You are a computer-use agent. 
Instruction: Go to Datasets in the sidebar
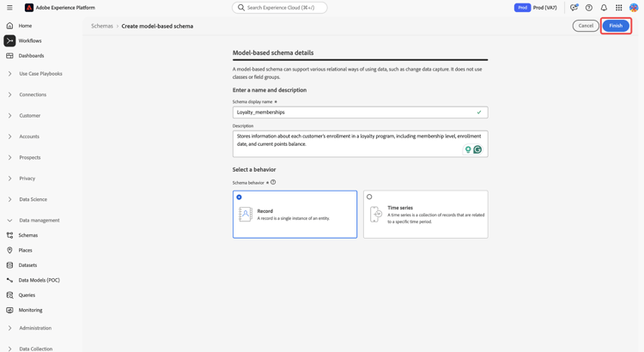point(28,265)
